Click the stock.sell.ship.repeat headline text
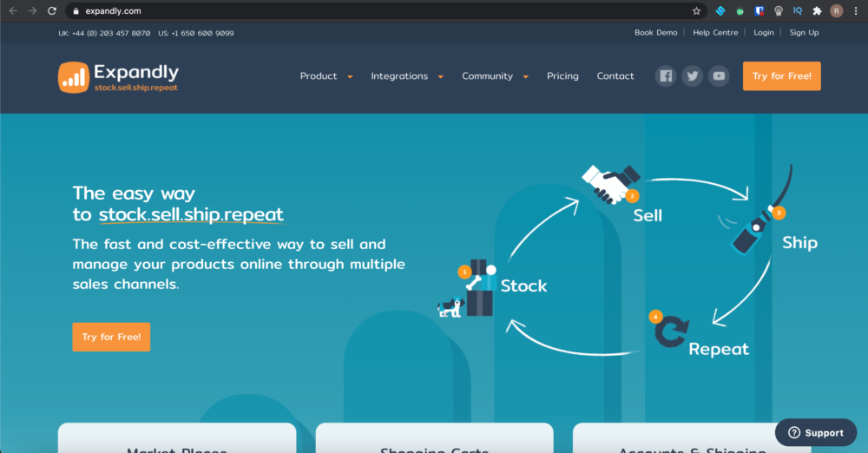The width and height of the screenshot is (868, 453). click(191, 214)
